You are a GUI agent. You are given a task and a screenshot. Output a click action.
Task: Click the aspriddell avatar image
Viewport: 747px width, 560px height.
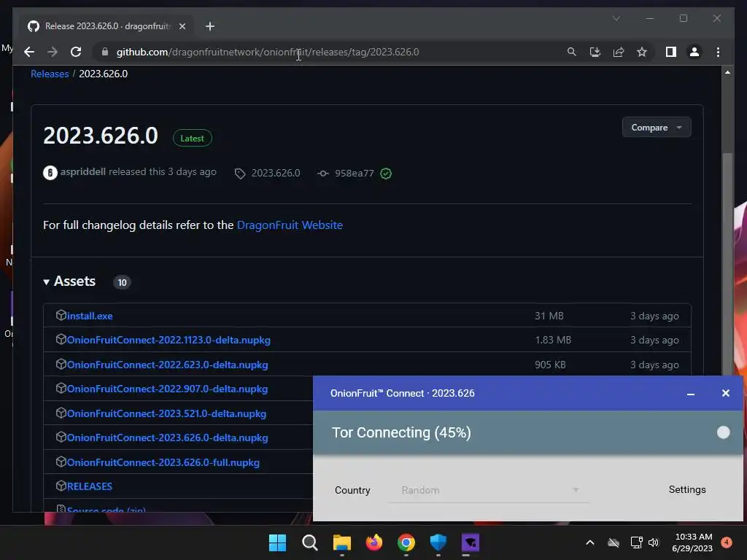pyautogui.click(x=50, y=172)
